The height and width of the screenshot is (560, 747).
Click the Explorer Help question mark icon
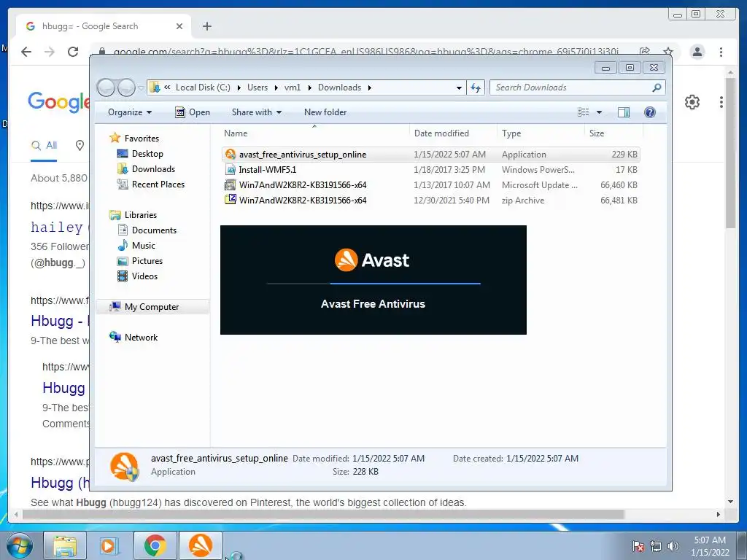coord(650,112)
